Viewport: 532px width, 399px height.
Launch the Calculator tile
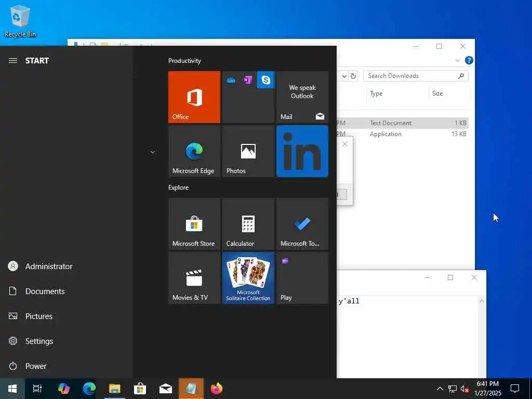[248, 224]
